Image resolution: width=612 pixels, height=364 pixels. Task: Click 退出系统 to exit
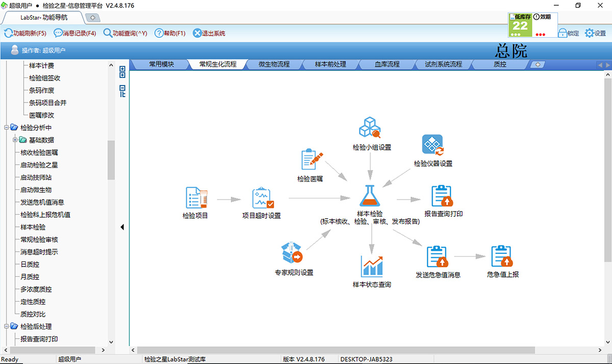click(x=209, y=33)
